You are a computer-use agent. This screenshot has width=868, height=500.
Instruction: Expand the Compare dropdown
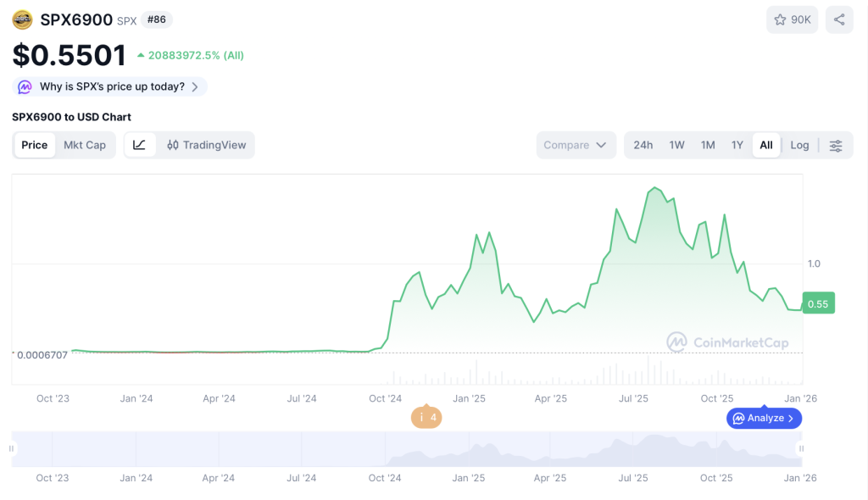click(576, 145)
